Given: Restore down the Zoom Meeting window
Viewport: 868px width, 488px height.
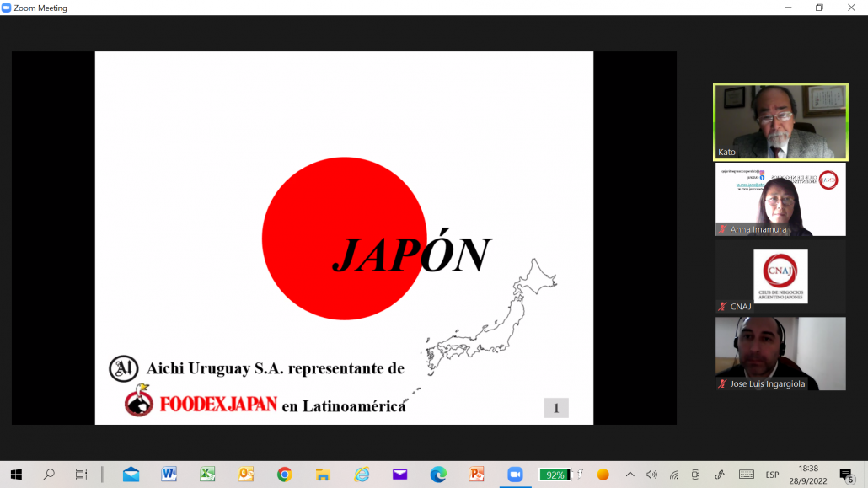Looking at the screenshot, I should pyautogui.click(x=819, y=8).
